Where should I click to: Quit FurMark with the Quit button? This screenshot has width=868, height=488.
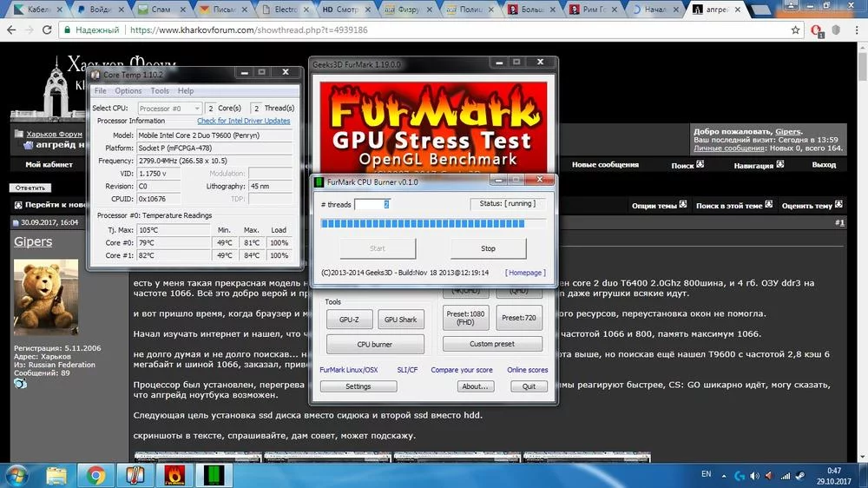[529, 386]
